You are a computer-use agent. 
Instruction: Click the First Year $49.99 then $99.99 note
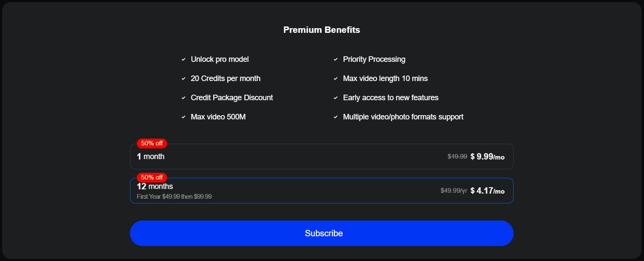tap(174, 197)
